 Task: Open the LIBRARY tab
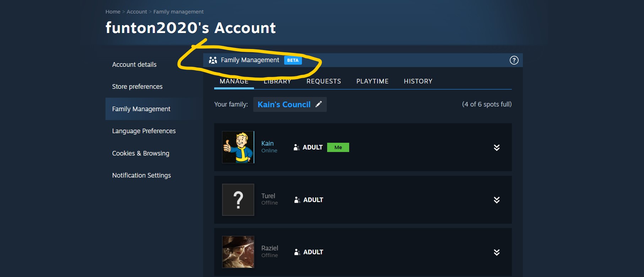[277, 81]
